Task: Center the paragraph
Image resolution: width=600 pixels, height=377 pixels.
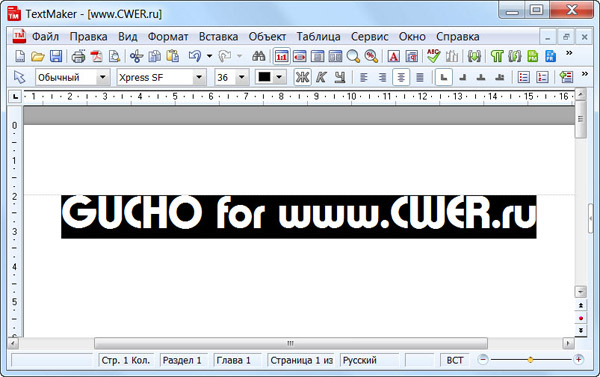Action: point(401,77)
